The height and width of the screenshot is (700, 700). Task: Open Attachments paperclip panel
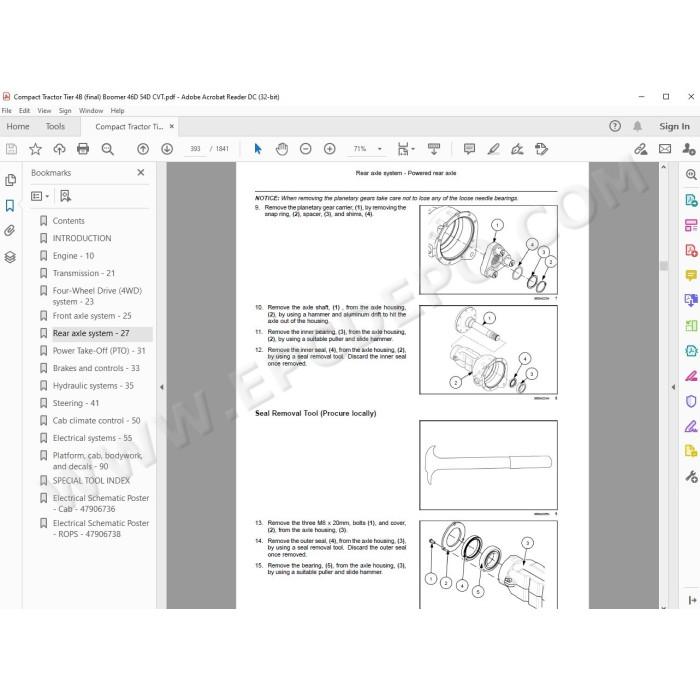tap(10, 231)
